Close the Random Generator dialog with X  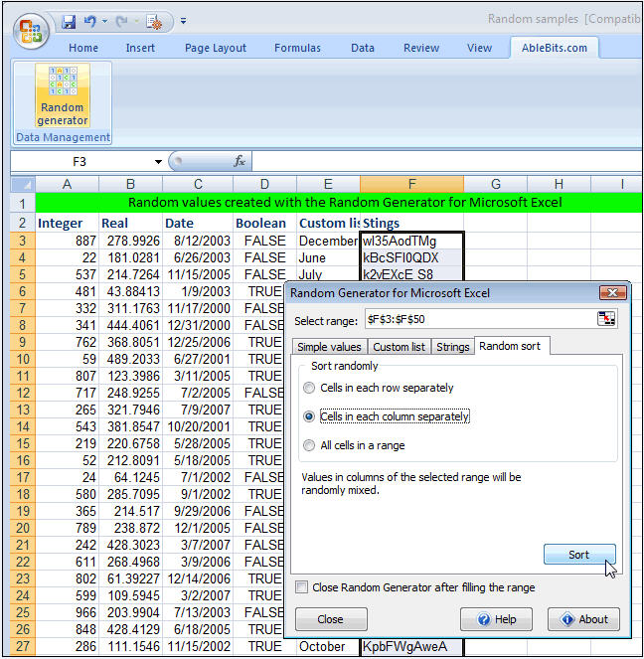point(612,293)
